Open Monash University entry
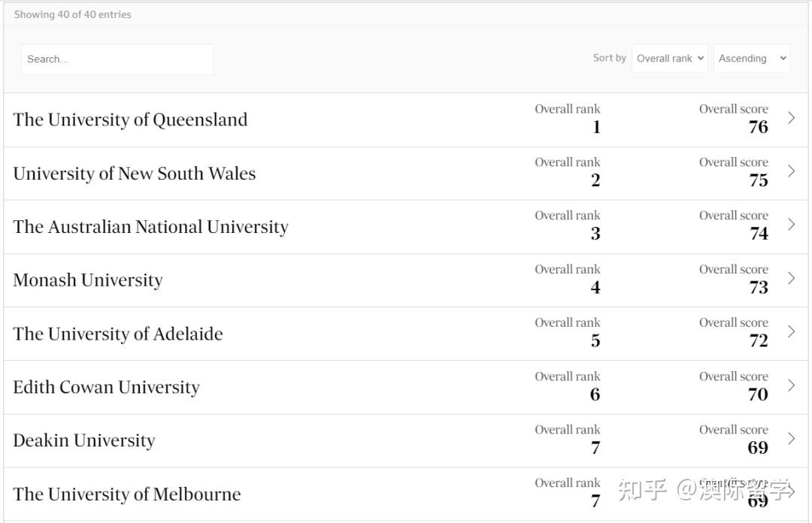 coord(88,280)
